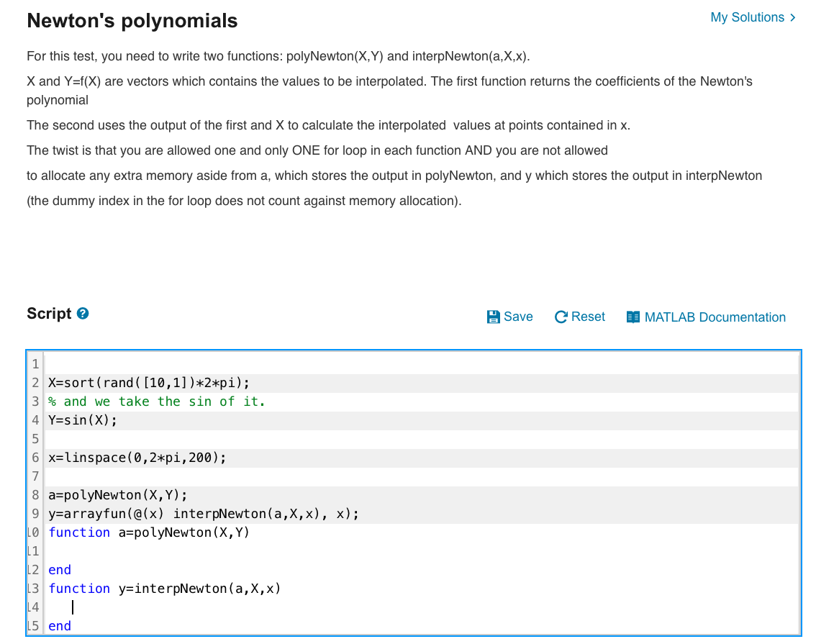Image resolution: width=816 pixels, height=644 pixels.
Task: Click the MATLAB Documentation book icon
Action: tap(632, 317)
